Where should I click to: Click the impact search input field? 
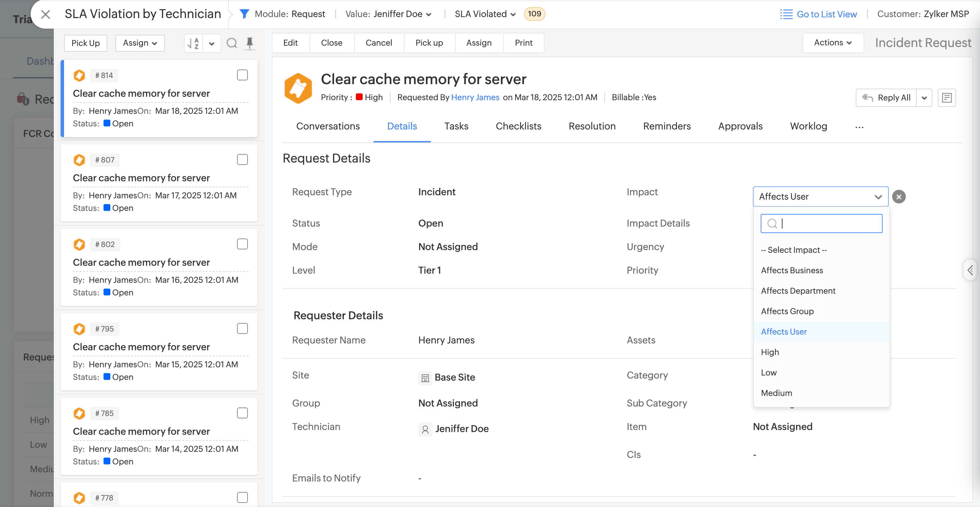825,224
